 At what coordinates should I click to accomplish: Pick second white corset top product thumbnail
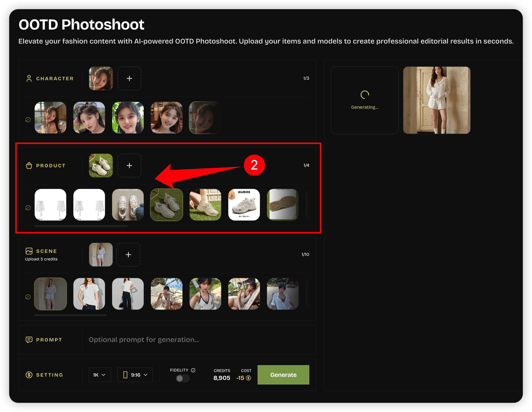pyautogui.click(x=89, y=205)
